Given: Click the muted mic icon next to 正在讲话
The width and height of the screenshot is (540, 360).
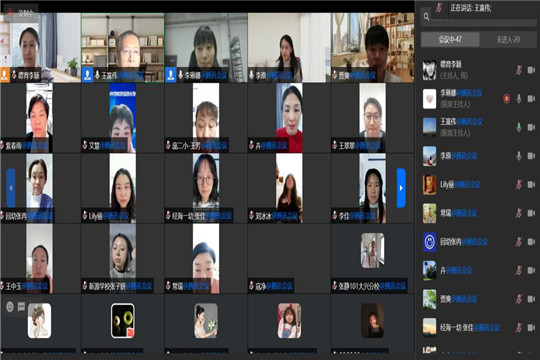Looking at the screenshot, I should click(x=438, y=8).
